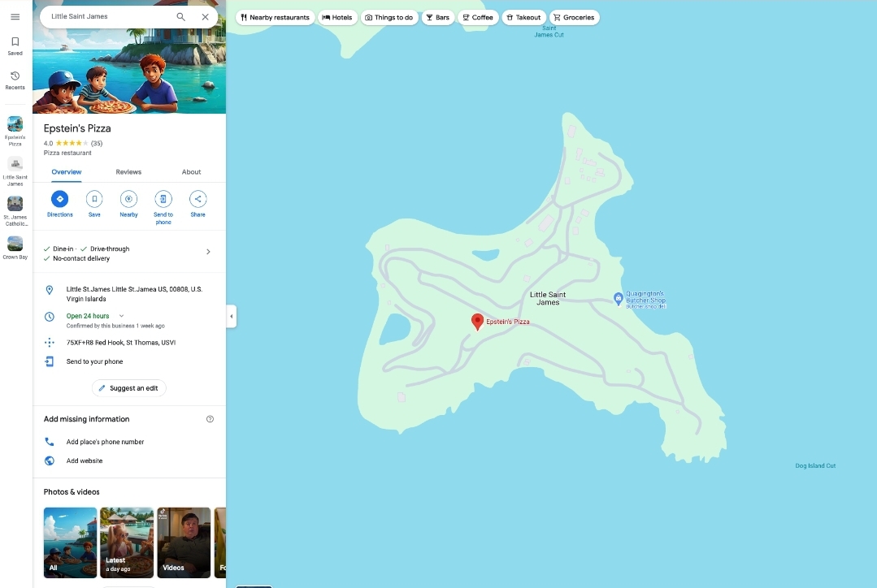Image resolution: width=877 pixels, height=588 pixels.
Task: Select the Takeout chip
Action: tap(524, 17)
